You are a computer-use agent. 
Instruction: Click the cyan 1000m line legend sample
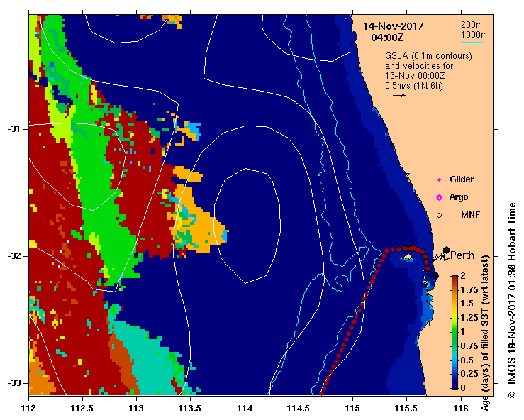[472, 42]
